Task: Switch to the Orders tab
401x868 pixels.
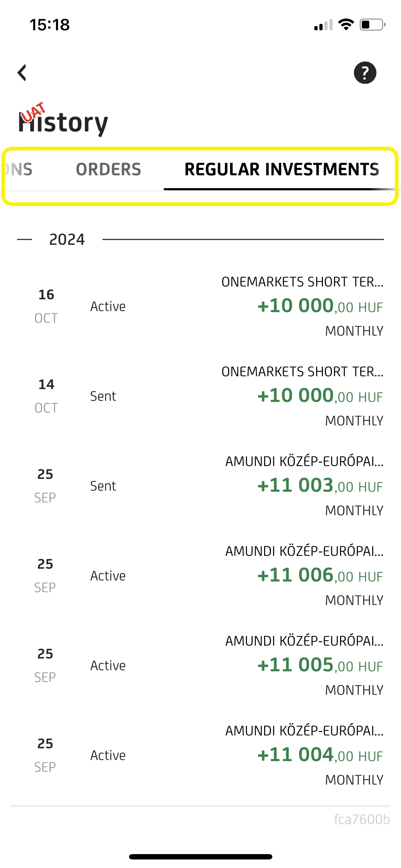Action: (108, 170)
